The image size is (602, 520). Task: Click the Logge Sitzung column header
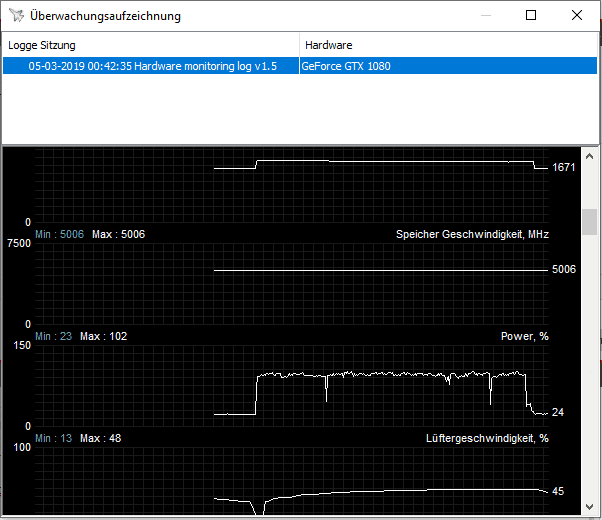(x=150, y=45)
